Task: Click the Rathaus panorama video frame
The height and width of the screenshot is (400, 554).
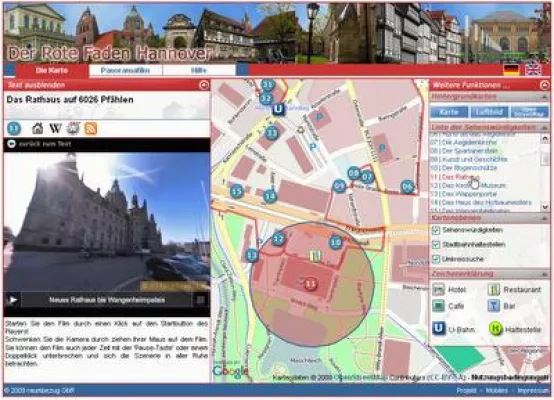Action: [x=107, y=222]
